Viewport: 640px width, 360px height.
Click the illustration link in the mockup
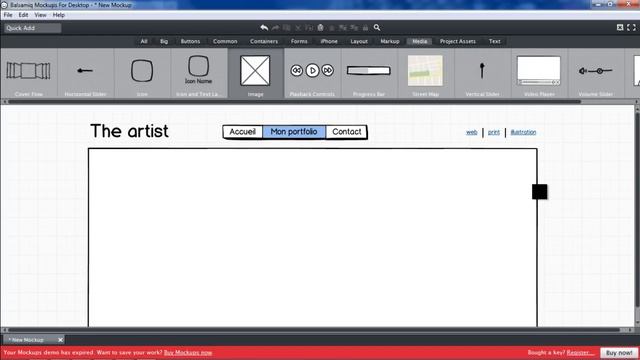tap(523, 132)
